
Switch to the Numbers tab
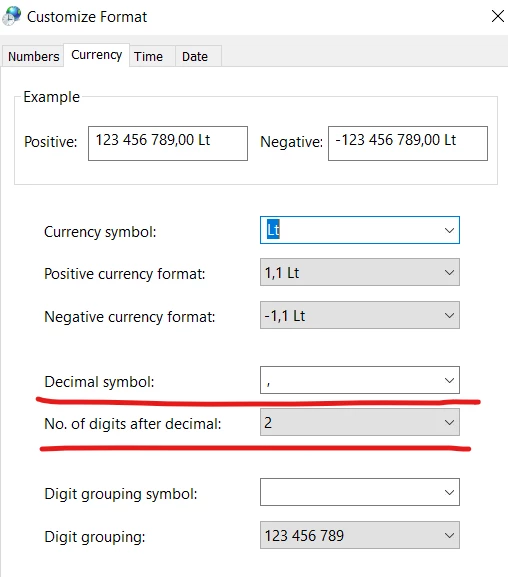click(x=33, y=57)
